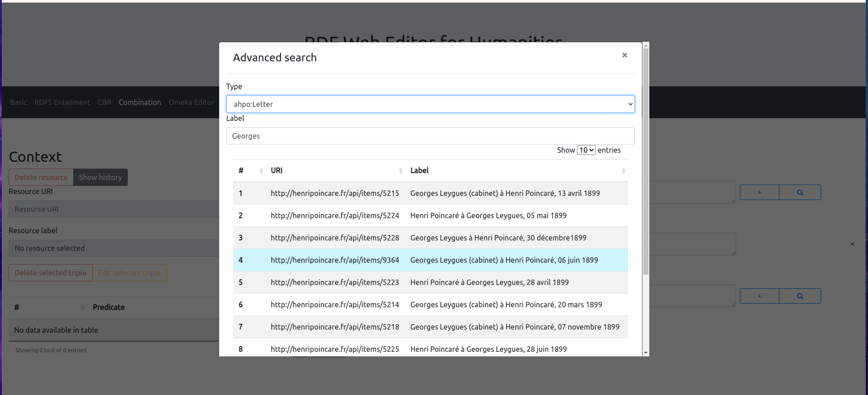Select highlighted row 4 with items/9364
The image size is (868, 395).
tap(335, 260)
